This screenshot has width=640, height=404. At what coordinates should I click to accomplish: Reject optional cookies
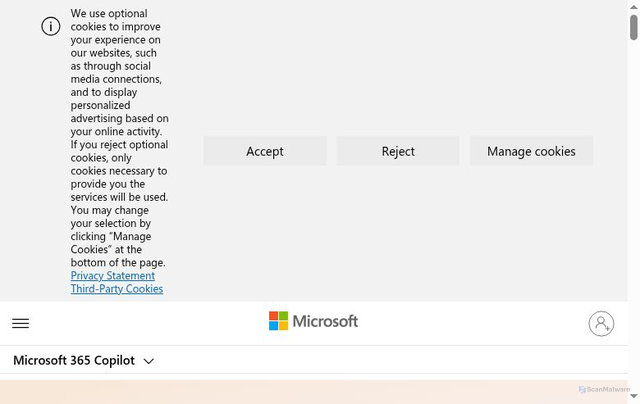[x=398, y=151]
